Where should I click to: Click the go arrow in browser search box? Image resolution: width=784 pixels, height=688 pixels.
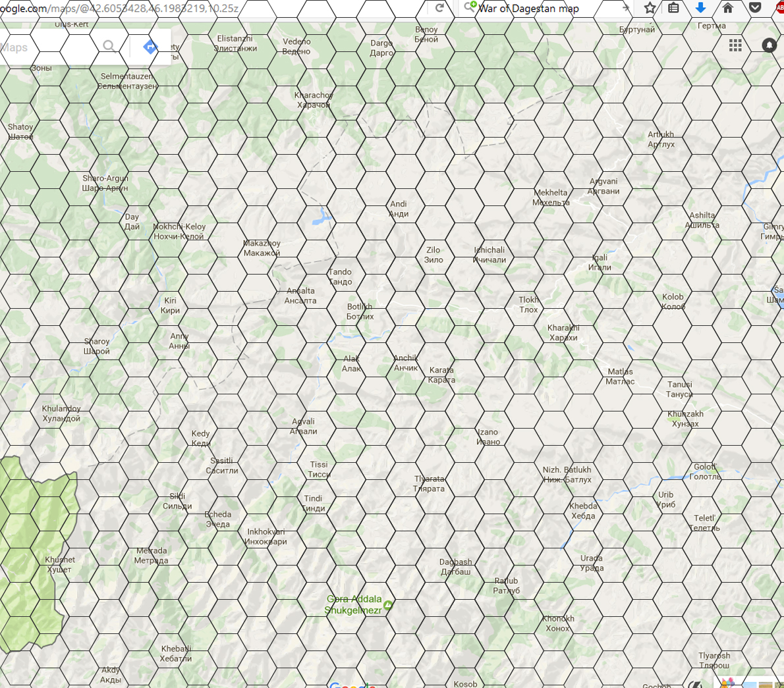[625, 8]
